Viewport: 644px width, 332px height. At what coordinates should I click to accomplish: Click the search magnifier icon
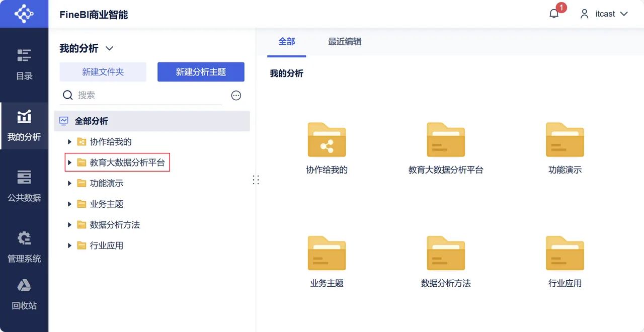tap(67, 95)
